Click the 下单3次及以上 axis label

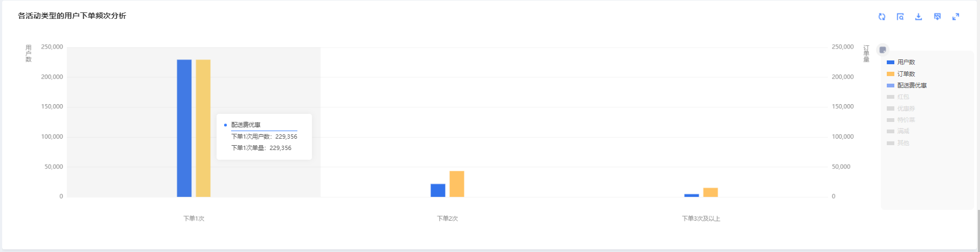pyautogui.click(x=701, y=219)
